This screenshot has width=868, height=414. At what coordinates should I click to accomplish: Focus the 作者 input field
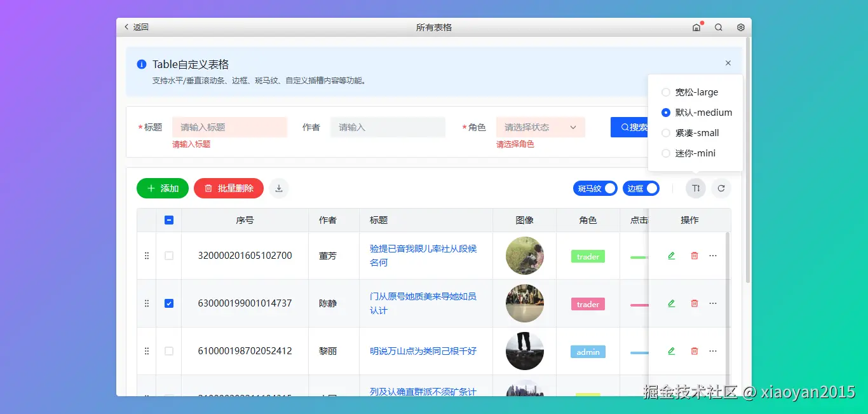click(x=388, y=127)
